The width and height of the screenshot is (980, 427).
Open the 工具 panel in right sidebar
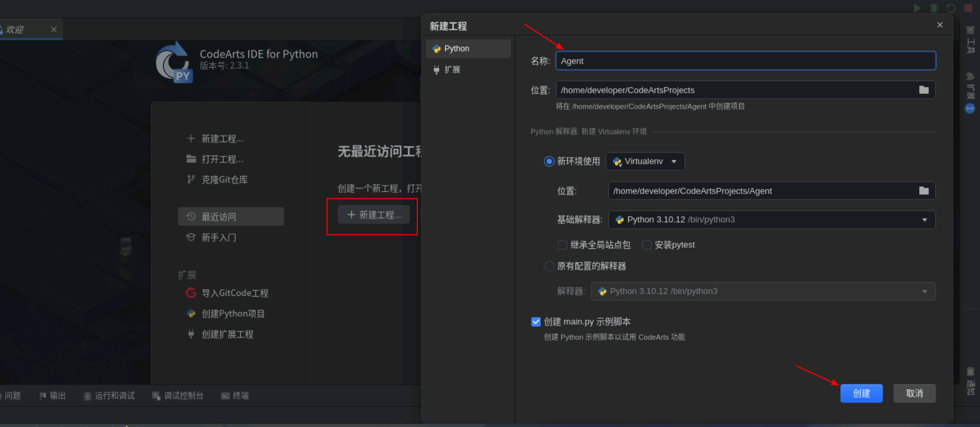coord(970,40)
